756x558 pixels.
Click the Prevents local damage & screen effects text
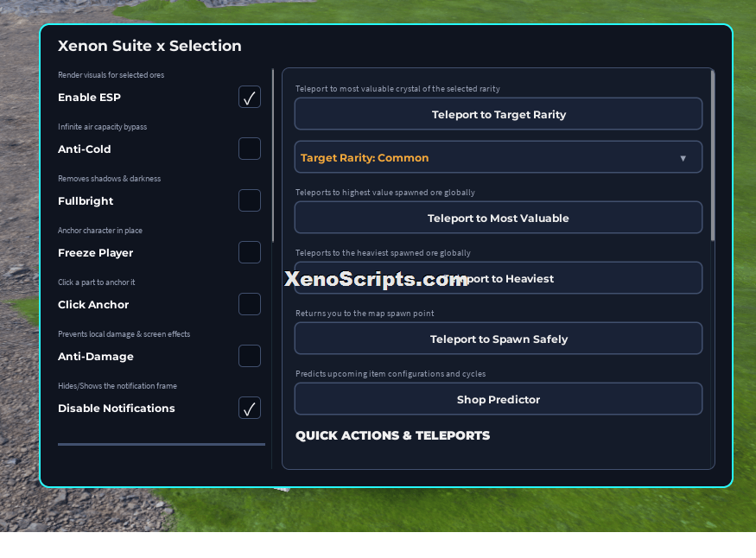[124, 334]
